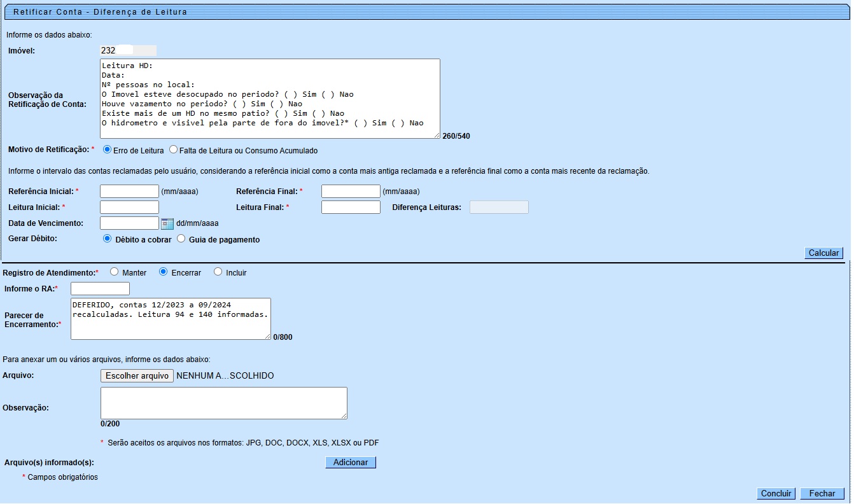
Task: Open the Data de Vencimento calendar picker
Action: click(x=167, y=223)
